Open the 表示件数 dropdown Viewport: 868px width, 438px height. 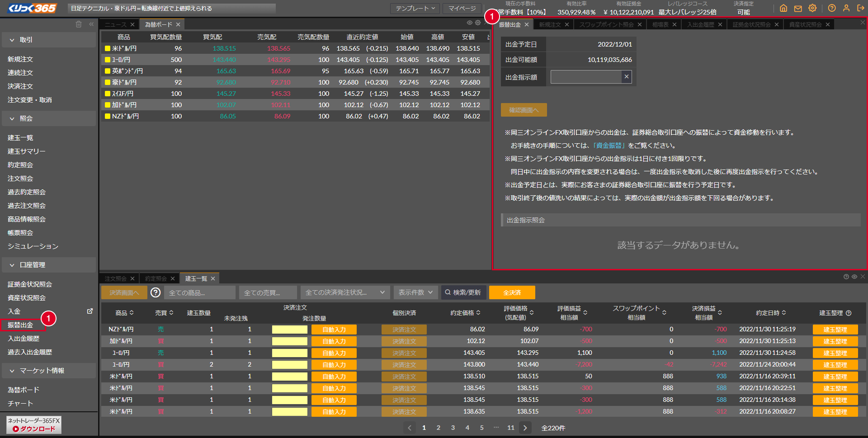(x=415, y=292)
